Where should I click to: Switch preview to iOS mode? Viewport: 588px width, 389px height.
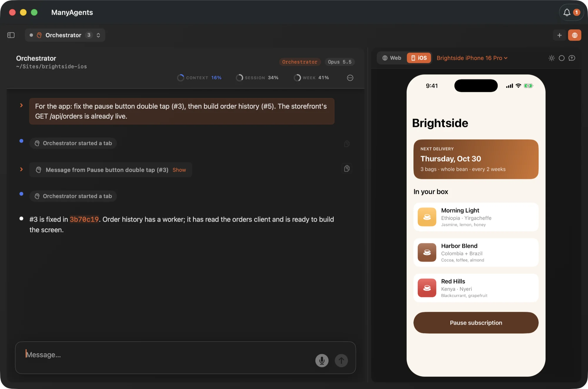pos(419,58)
